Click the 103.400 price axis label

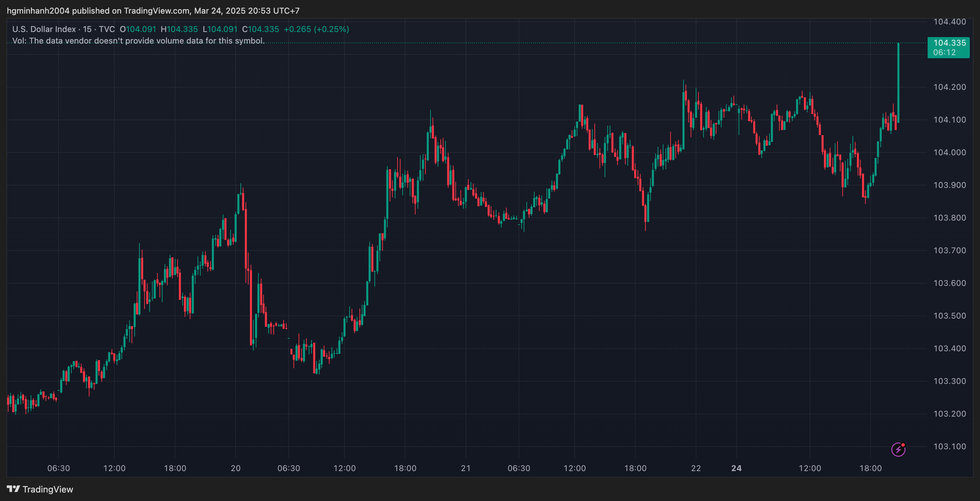coord(949,348)
